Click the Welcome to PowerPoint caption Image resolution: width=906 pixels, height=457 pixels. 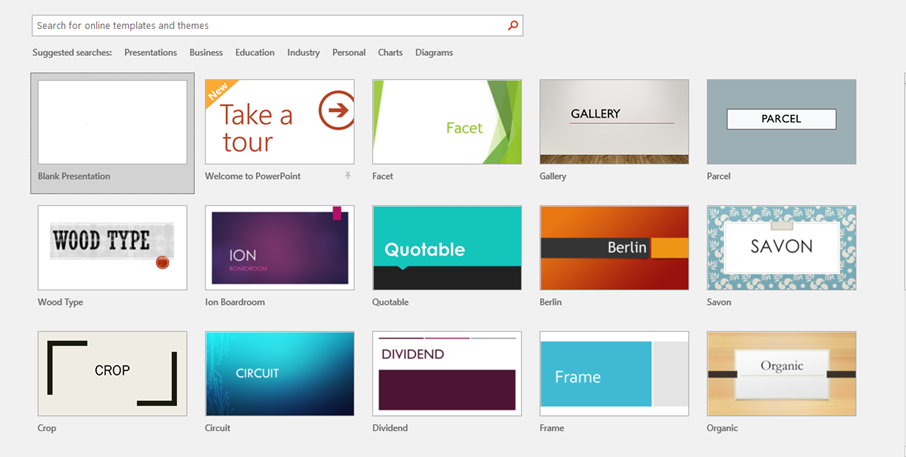(x=253, y=176)
